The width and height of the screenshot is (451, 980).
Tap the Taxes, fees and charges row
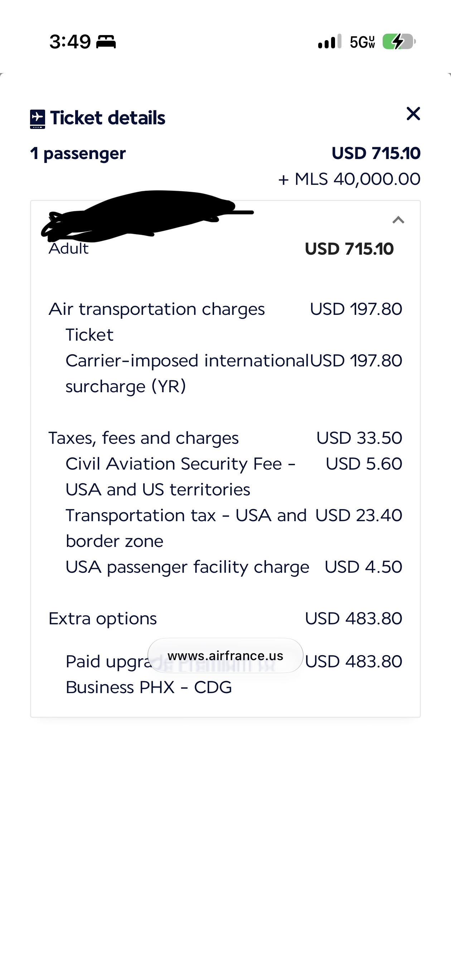point(225,438)
